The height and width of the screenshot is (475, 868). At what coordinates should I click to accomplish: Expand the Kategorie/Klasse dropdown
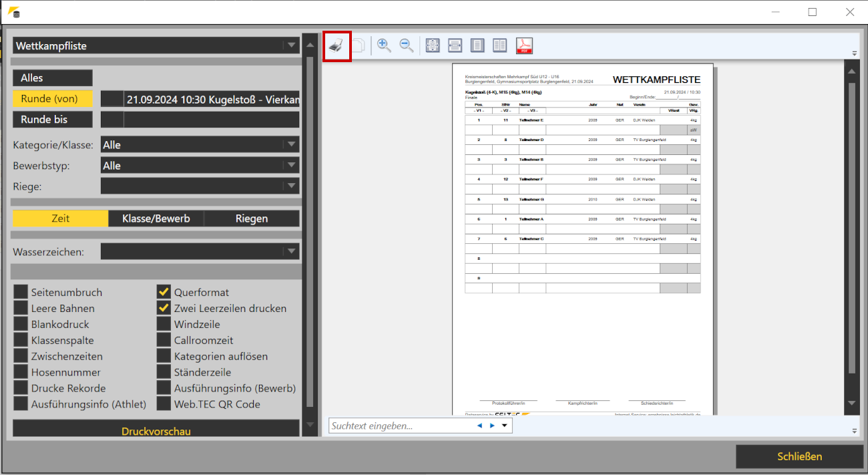[200, 144]
